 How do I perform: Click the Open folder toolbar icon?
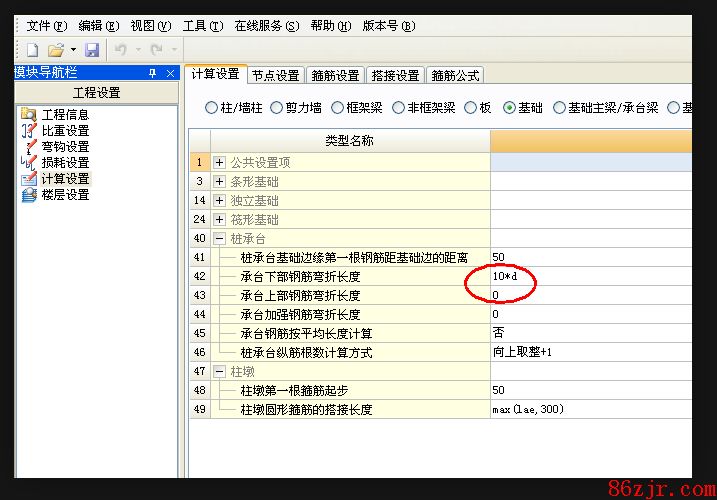pos(56,50)
